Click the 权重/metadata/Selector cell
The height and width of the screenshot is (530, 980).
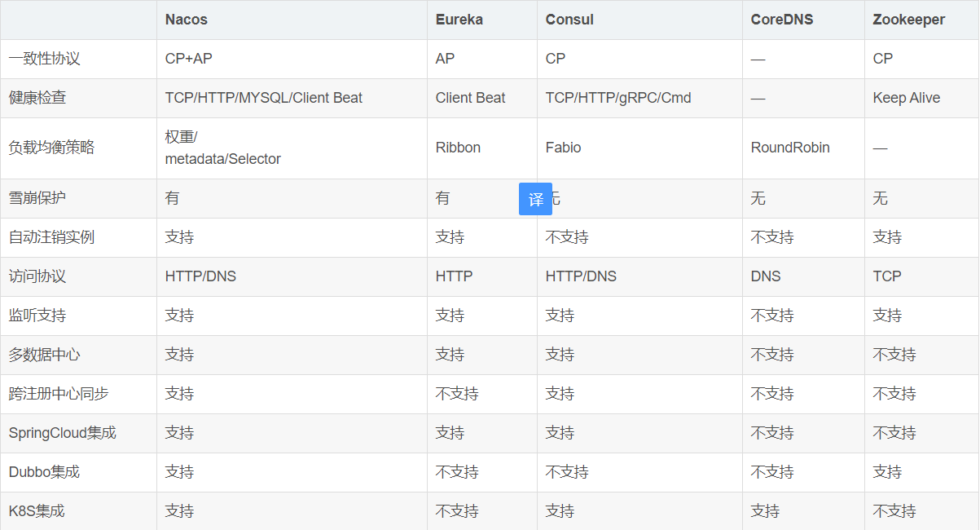pyautogui.click(x=223, y=148)
